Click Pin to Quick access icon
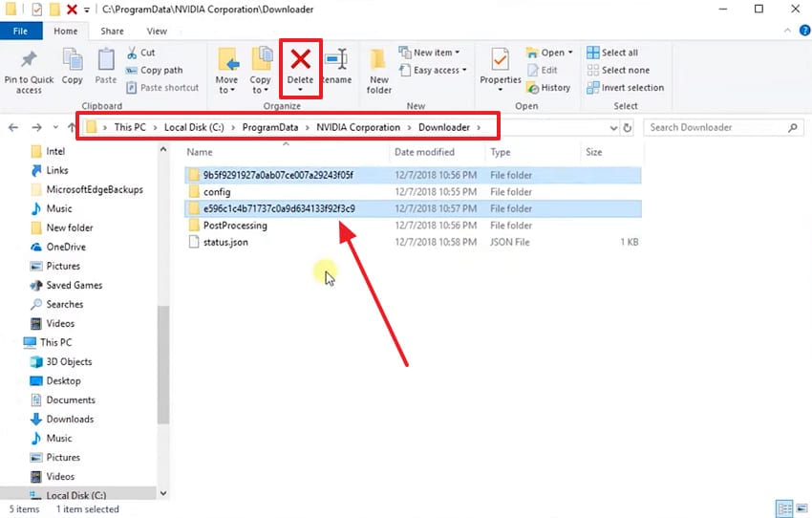The image size is (812, 518). [x=29, y=59]
